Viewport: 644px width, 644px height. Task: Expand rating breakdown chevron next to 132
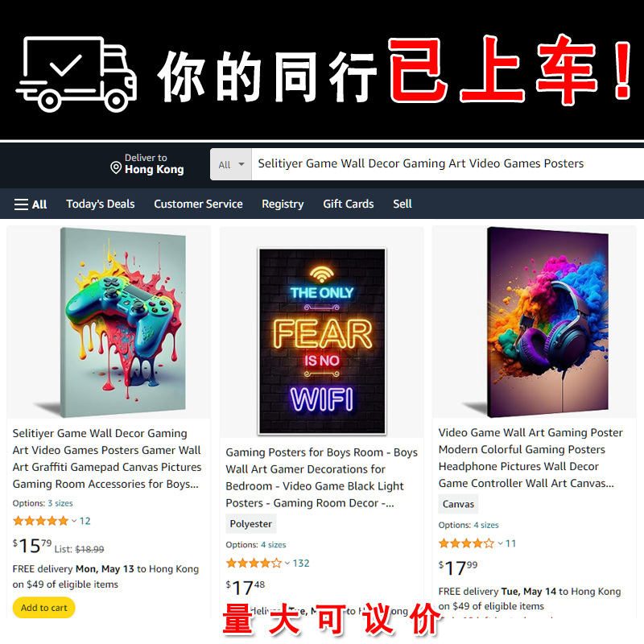pos(287,563)
